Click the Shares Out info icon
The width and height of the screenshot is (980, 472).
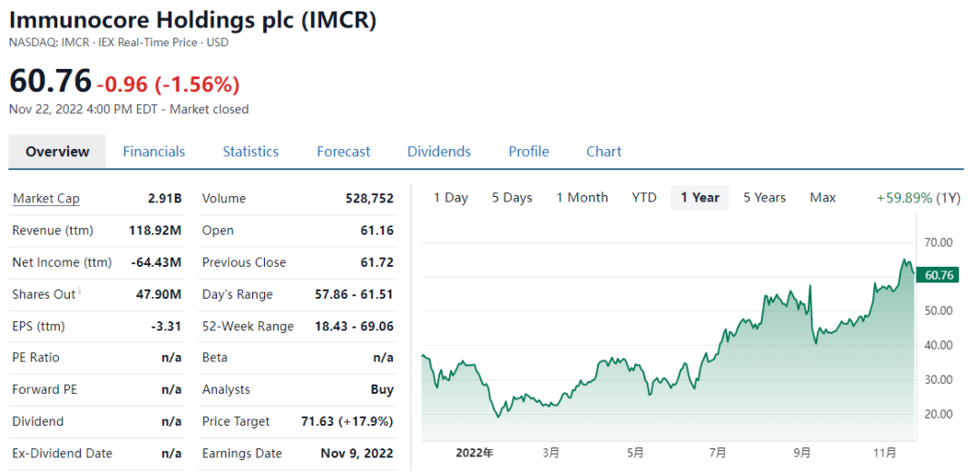click(x=80, y=291)
